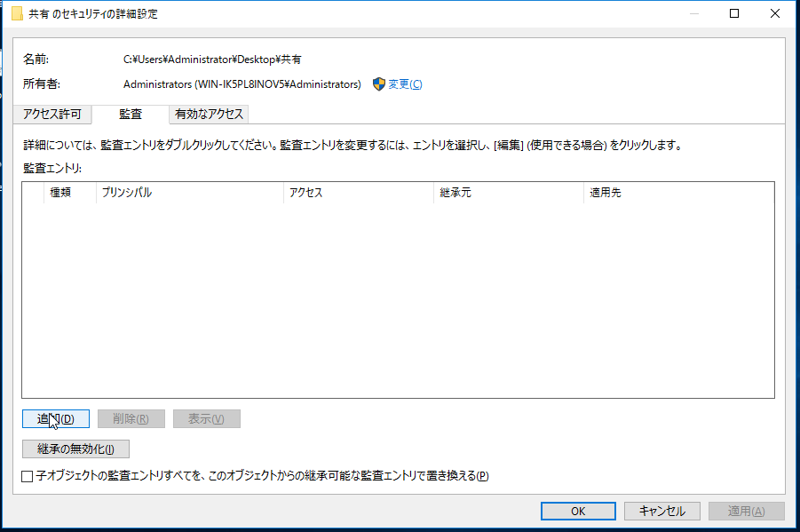This screenshot has height=532, width=800.
Task: Click the アクセス column header
Action: (x=359, y=193)
